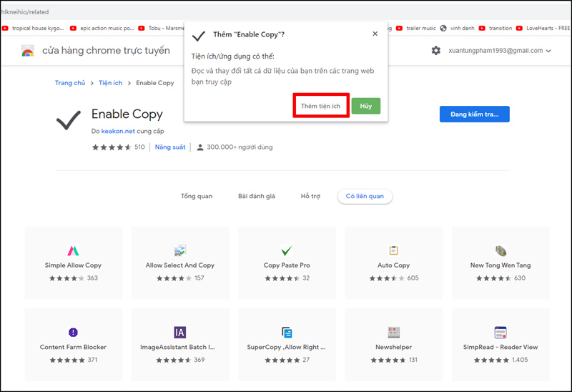Screen dimensions: 572x392
Task: Open the transition bookmark
Action: (495, 28)
